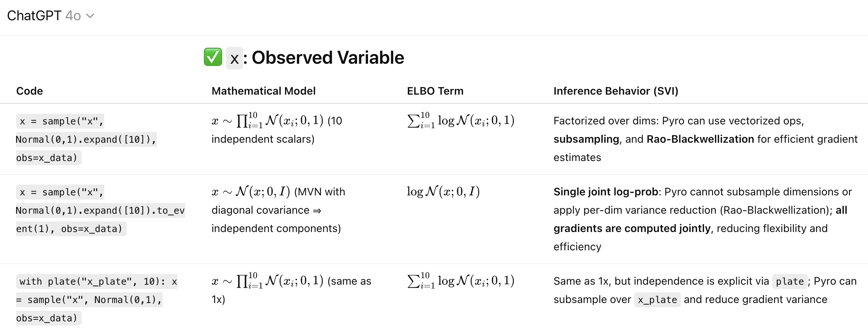Click the plate("x_plate", 10) code snippet

click(x=97, y=300)
